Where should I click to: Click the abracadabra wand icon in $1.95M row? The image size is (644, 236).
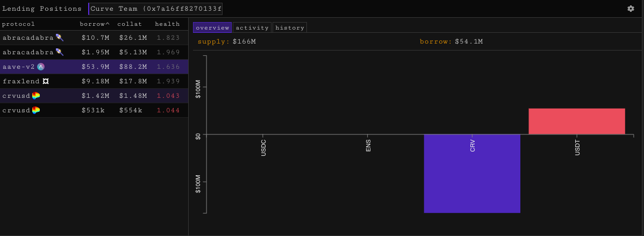pos(60,52)
